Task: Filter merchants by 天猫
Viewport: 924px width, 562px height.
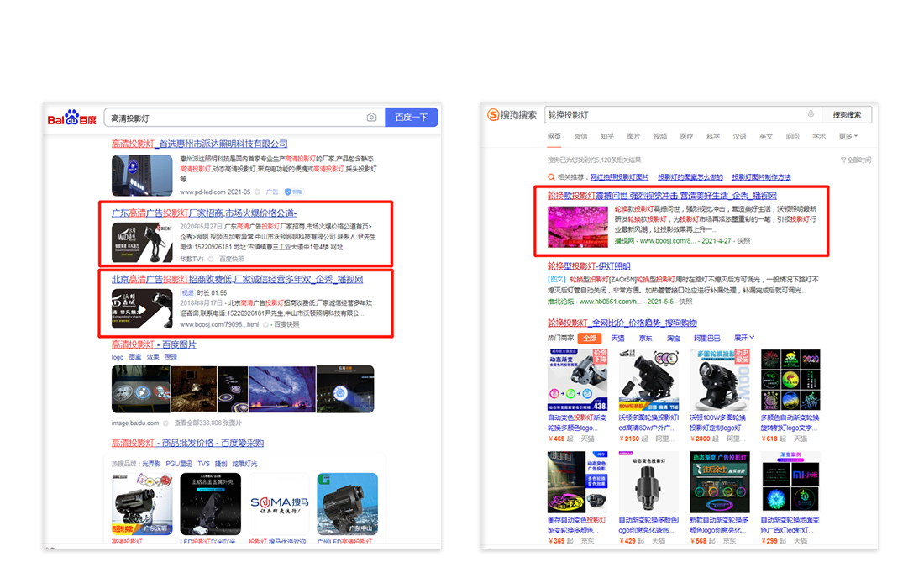Action: [617, 339]
